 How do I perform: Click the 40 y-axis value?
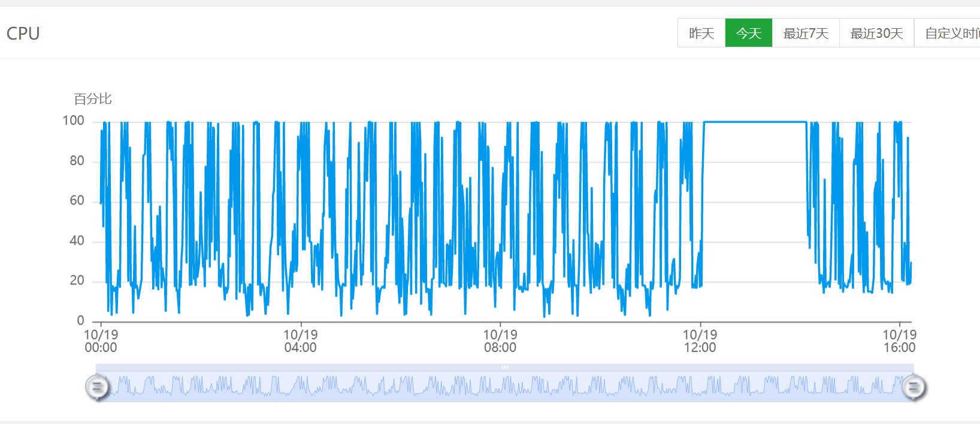tap(77, 240)
